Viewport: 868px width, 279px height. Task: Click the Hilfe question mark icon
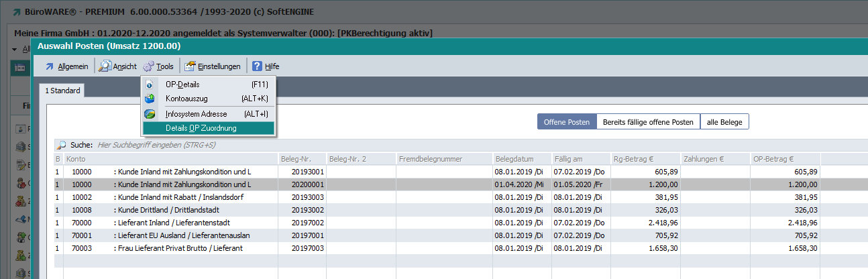click(x=257, y=66)
